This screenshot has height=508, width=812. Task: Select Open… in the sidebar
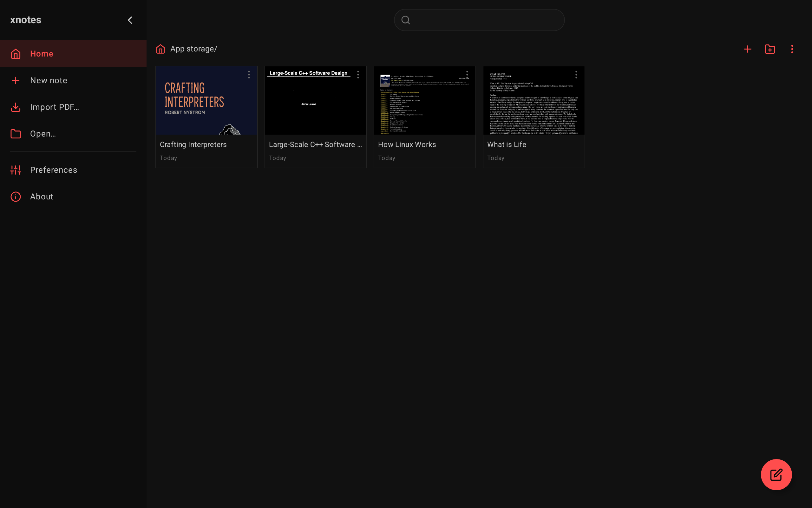pos(73,134)
